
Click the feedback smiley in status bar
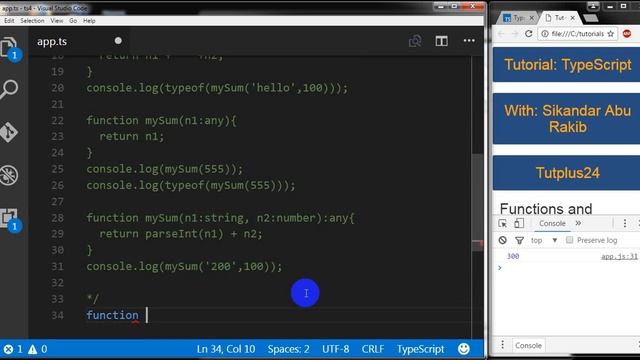463,349
